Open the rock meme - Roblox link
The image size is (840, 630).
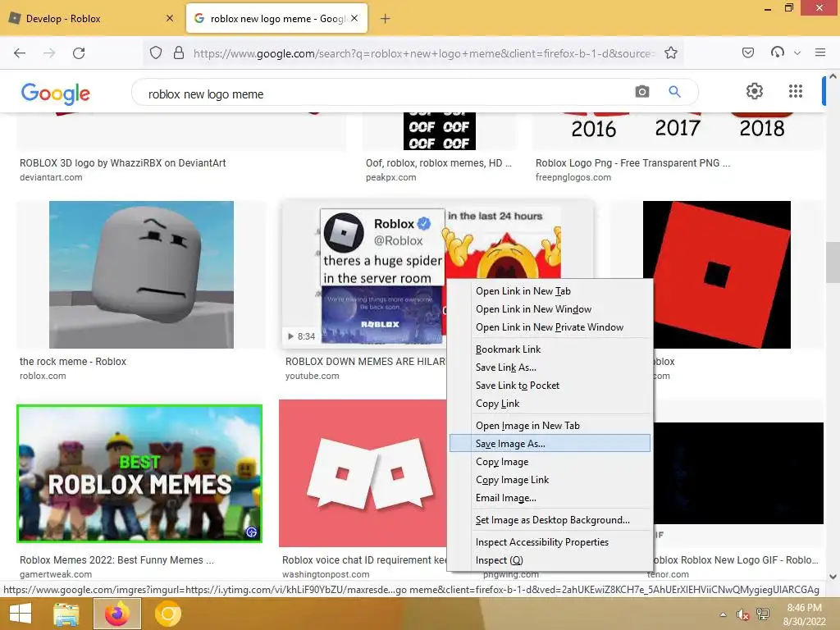click(73, 362)
